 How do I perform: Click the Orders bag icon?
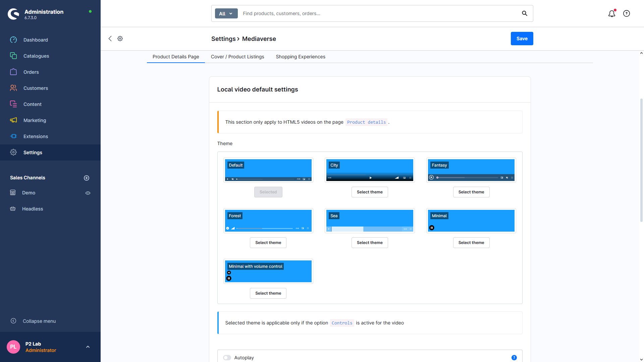point(13,72)
